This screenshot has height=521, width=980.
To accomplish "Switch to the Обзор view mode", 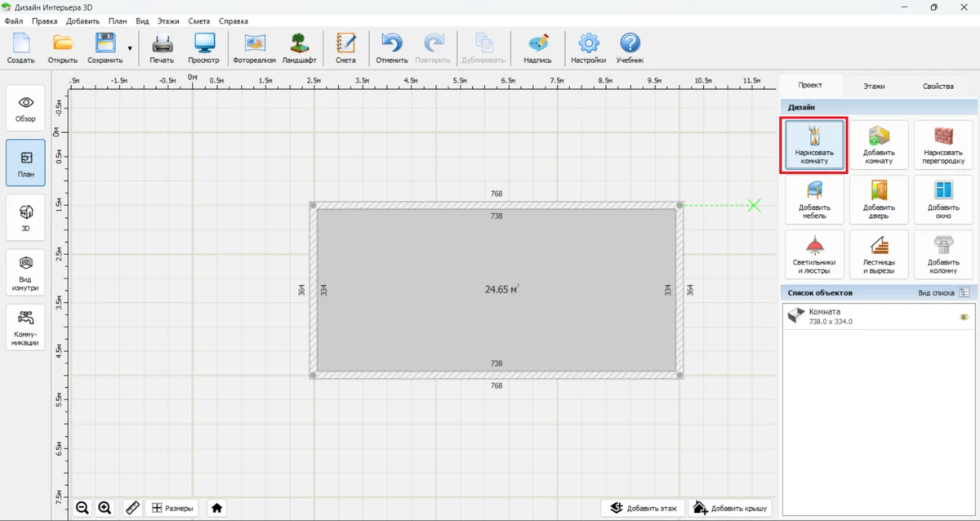I will [25, 108].
